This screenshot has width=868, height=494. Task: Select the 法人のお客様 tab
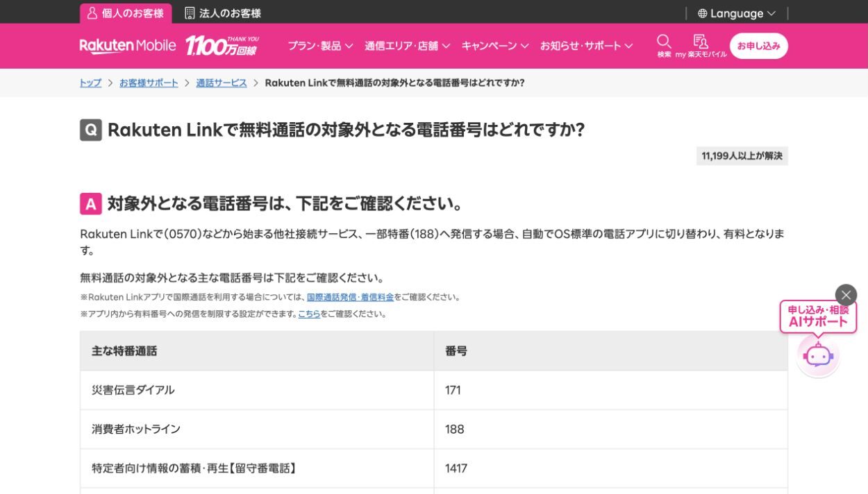(x=223, y=13)
